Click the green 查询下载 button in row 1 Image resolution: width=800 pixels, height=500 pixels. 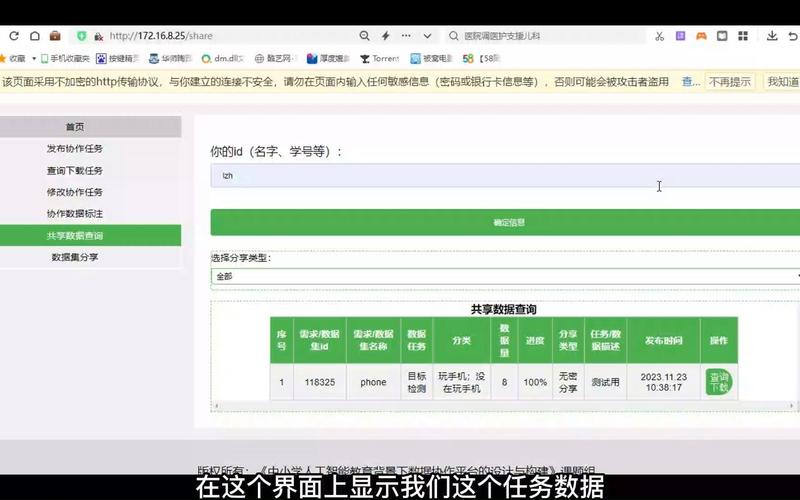[719, 382]
